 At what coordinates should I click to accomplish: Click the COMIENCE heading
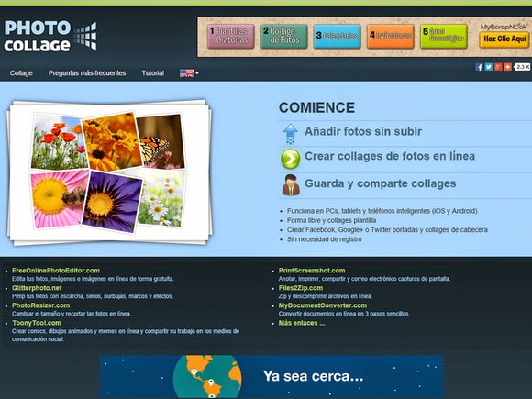(x=316, y=108)
